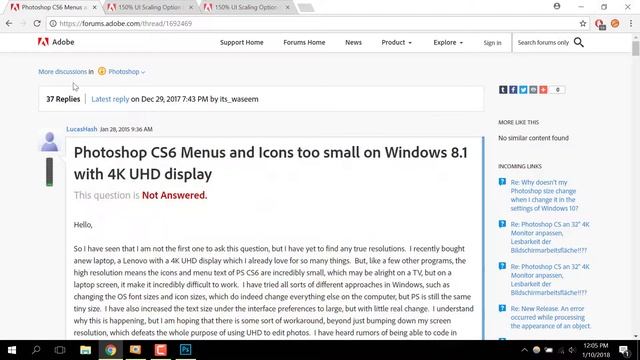Open link about Windows 10 size settings
This screenshot has height=360, width=640.
[x=544, y=195]
